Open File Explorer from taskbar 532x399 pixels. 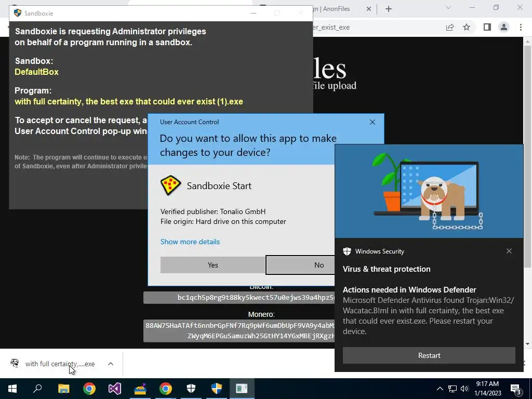coord(63,389)
